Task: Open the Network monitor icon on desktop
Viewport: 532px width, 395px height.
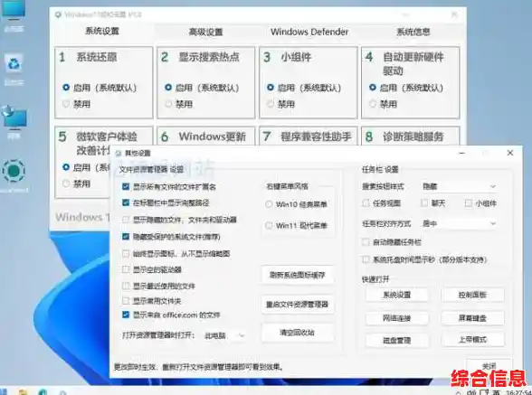Action: 14,118
